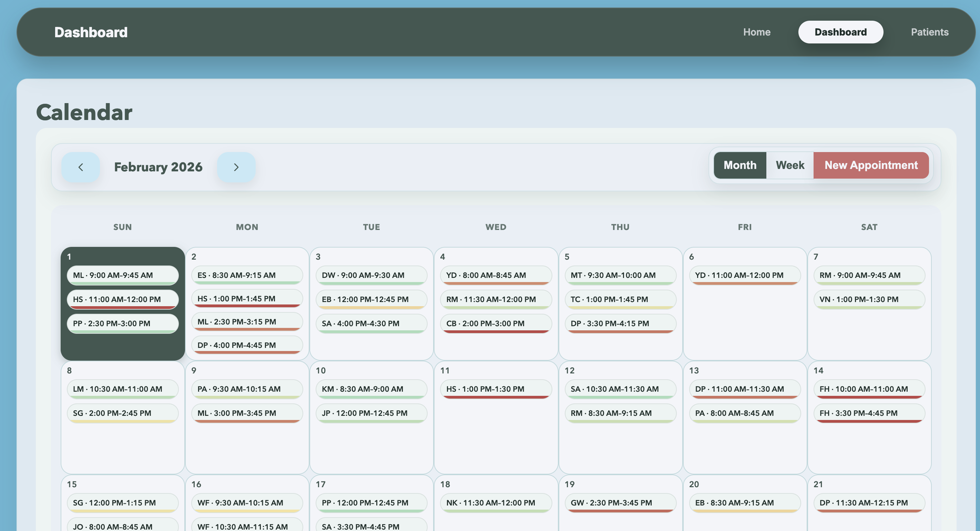The image size is (980, 531).
Task: Switch calendar to Month view
Action: pos(739,165)
